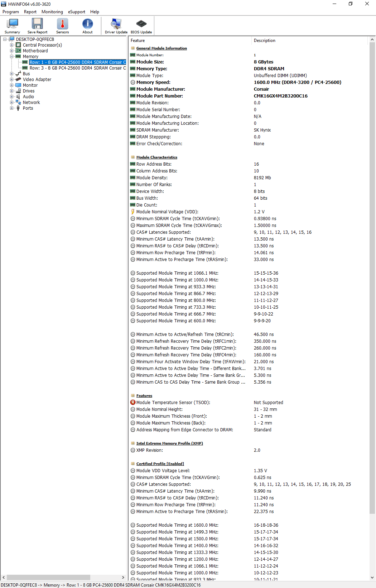Viewport: 376px width, 588px height.
Task: Click the red unsupported icon beside TSOD
Action: click(x=133, y=403)
